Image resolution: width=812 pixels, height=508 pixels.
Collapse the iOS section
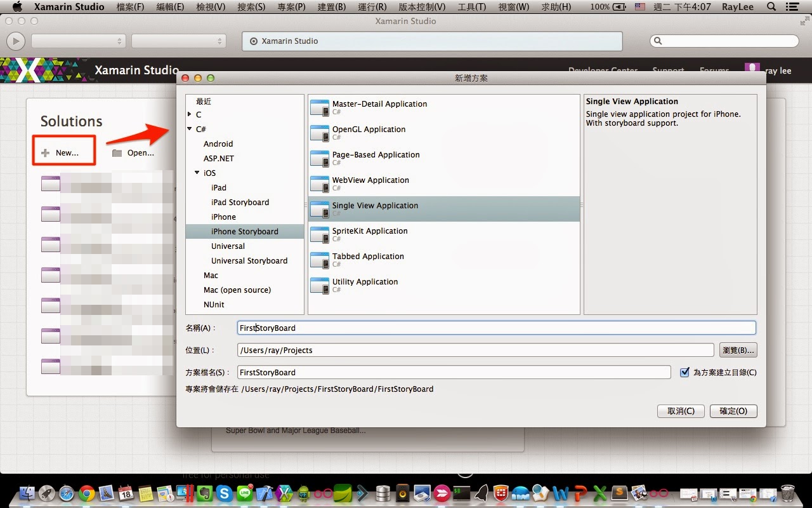click(197, 173)
